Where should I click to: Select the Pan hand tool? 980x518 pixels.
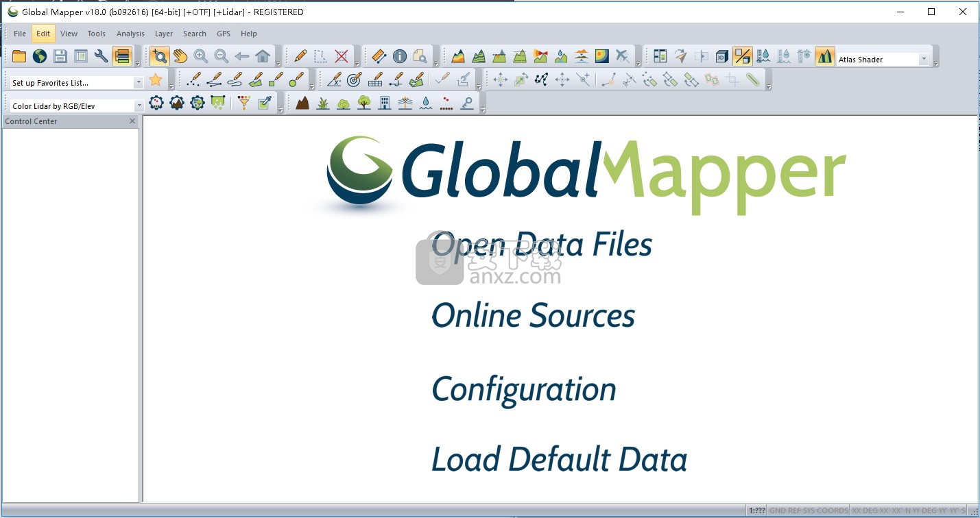180,56
